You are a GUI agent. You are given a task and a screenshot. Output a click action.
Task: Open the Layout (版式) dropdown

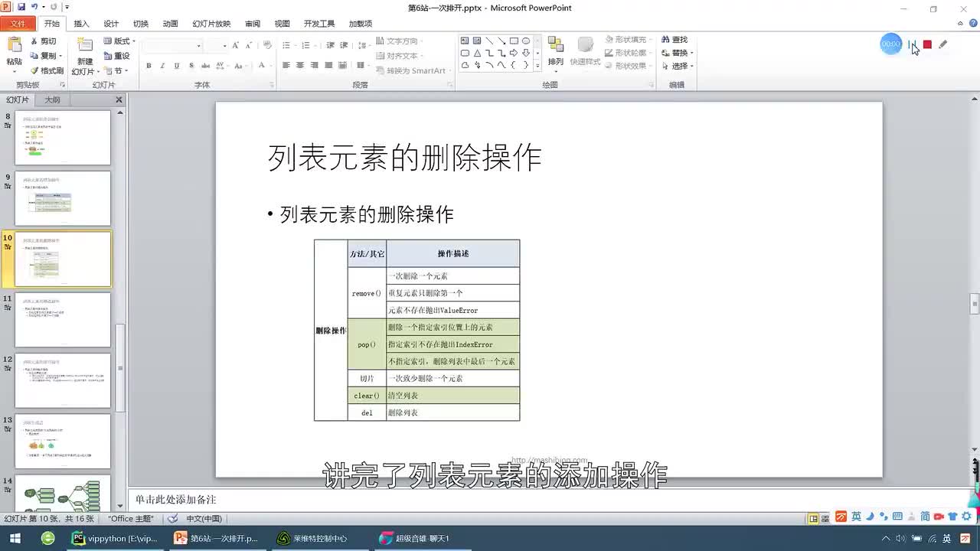click(x=119, y=41)
